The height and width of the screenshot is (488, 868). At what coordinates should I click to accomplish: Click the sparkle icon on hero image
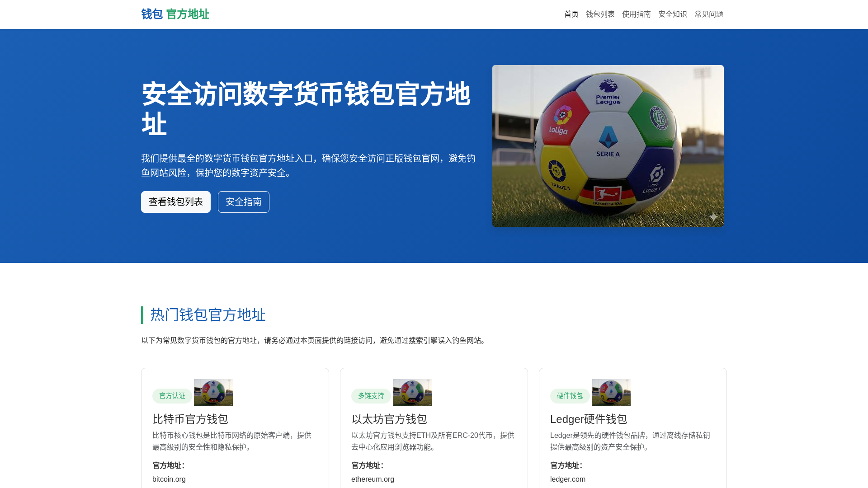[713, 217]
